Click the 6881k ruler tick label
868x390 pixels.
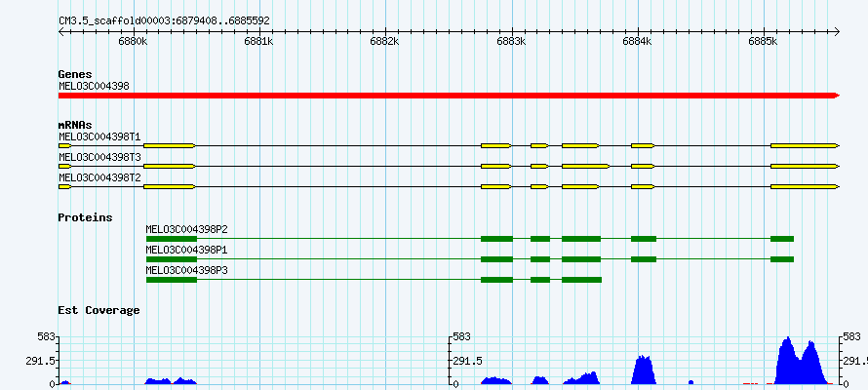click(259, 42)
